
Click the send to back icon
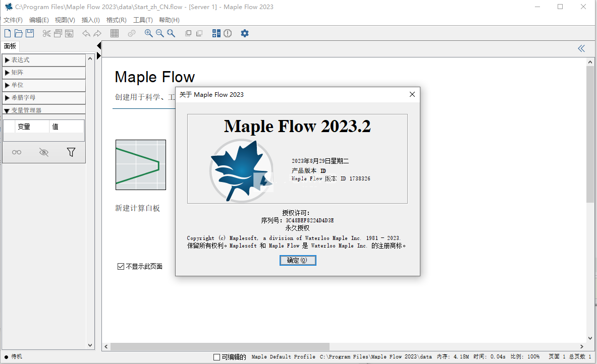199,33
